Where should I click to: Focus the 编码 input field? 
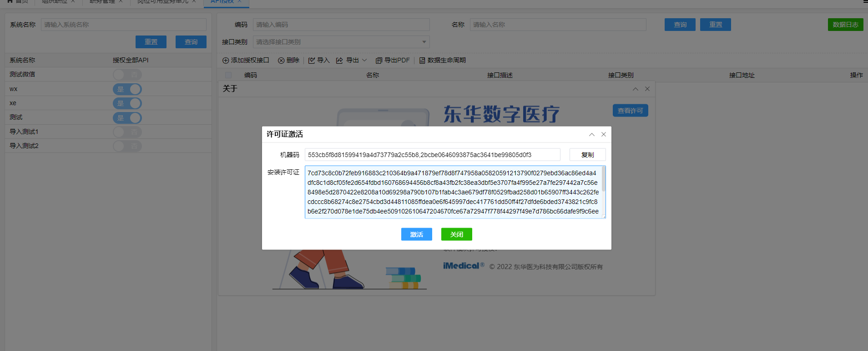tap(341, 25)
